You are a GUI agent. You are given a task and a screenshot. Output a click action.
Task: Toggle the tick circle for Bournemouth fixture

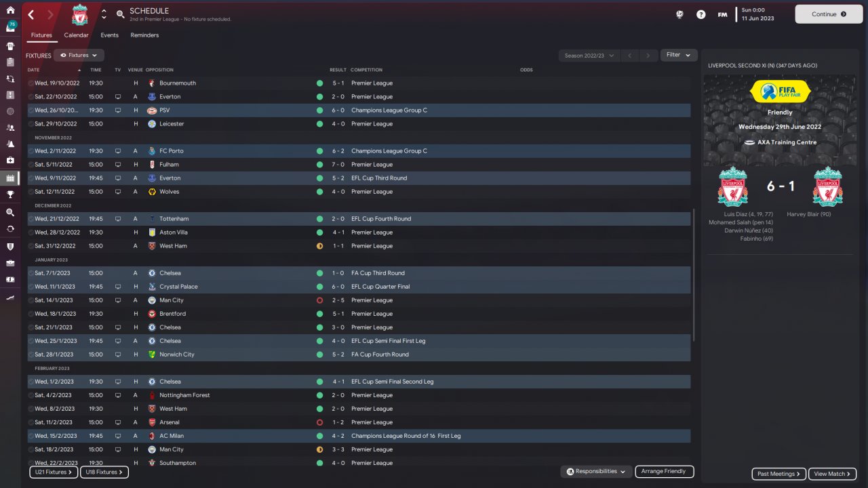coord(31,83)
